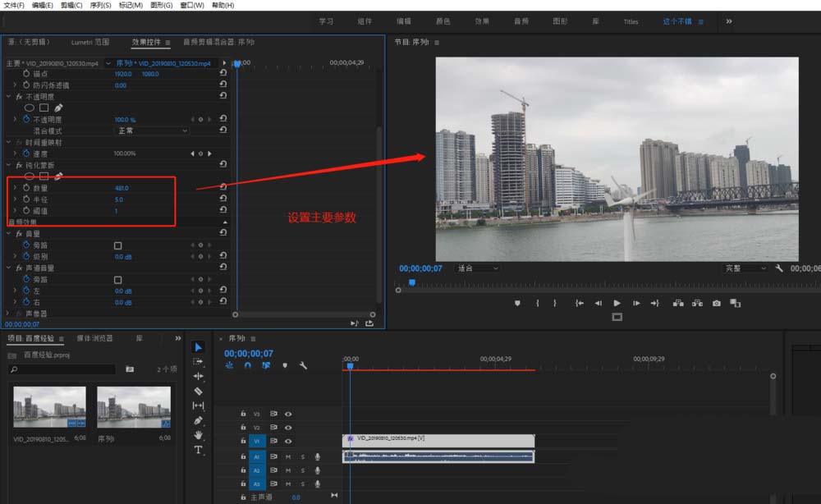Mute audio track A1
The width and height of the screenshot is (821, 504).
[x=287, y=456]
